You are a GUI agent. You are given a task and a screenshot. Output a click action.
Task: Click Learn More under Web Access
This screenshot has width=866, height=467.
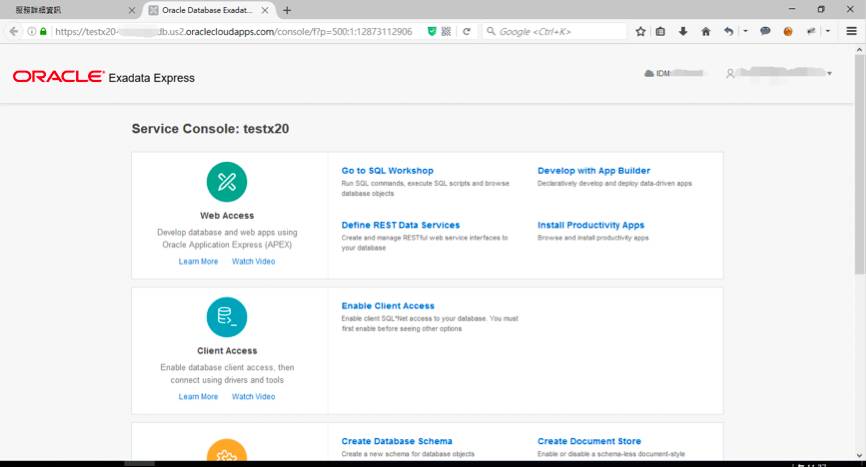198,261
